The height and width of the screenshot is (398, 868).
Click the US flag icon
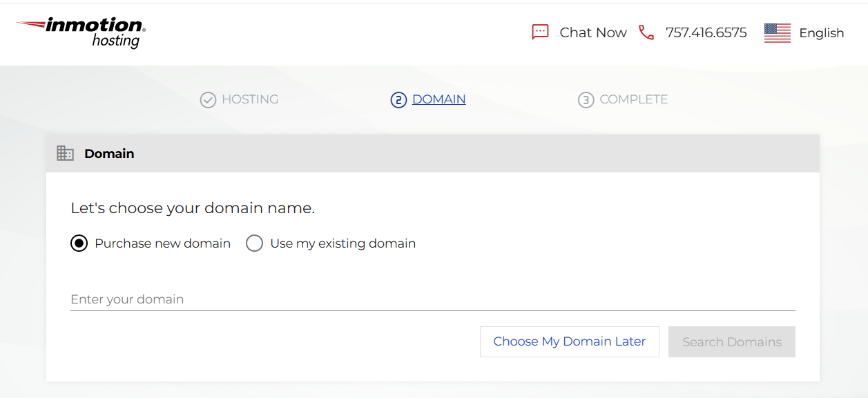[x=778, y=33]
